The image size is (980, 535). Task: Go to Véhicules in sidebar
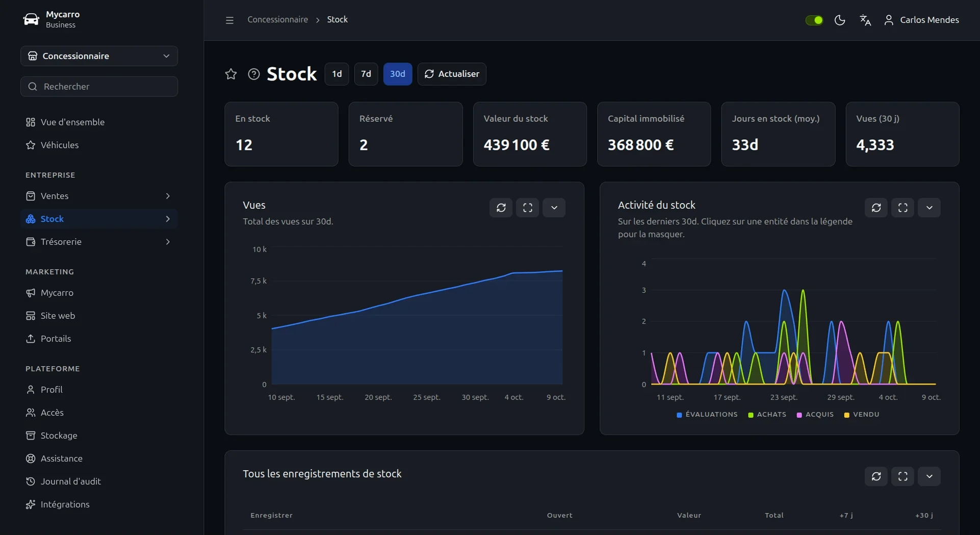(99, 145)
